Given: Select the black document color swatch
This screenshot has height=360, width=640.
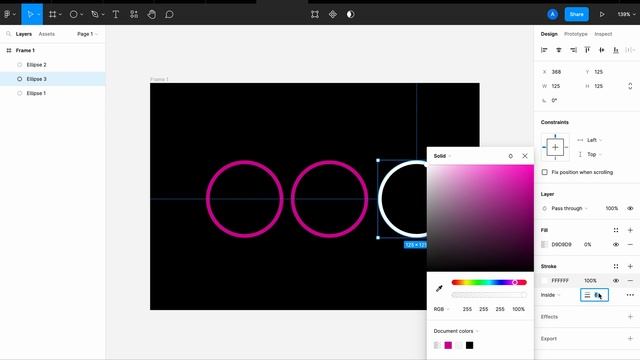Looking at the screenshot, I should pyautogui.click(x=469, y=345).
